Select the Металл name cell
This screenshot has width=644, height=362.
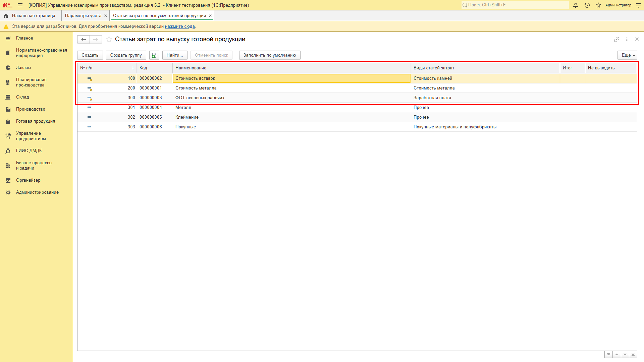(x=291, y=108)
